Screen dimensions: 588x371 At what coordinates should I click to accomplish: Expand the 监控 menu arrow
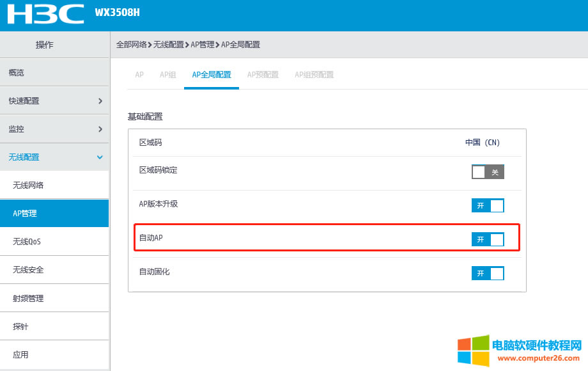(100, 129)
